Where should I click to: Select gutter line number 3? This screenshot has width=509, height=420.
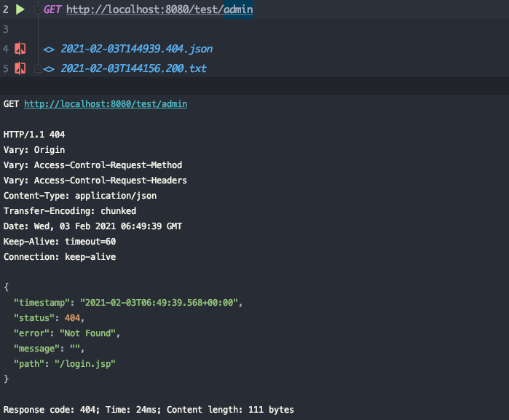click(6, 29)
